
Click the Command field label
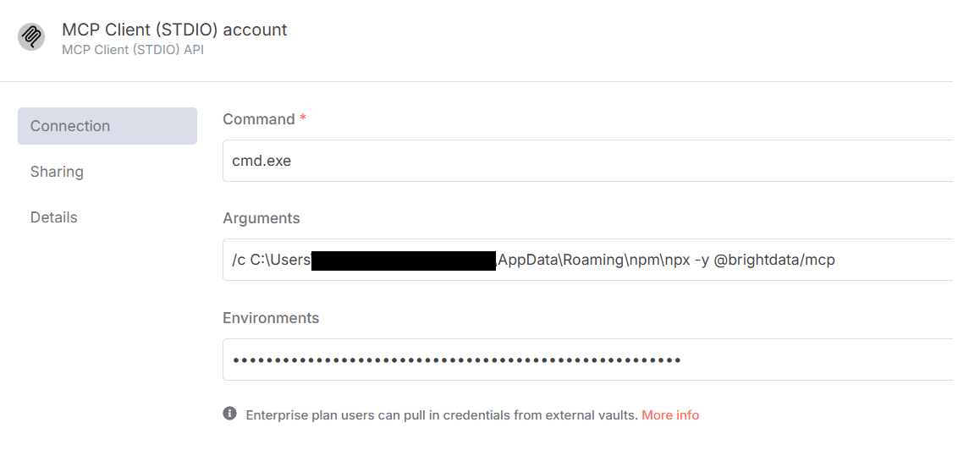(258, 119)
